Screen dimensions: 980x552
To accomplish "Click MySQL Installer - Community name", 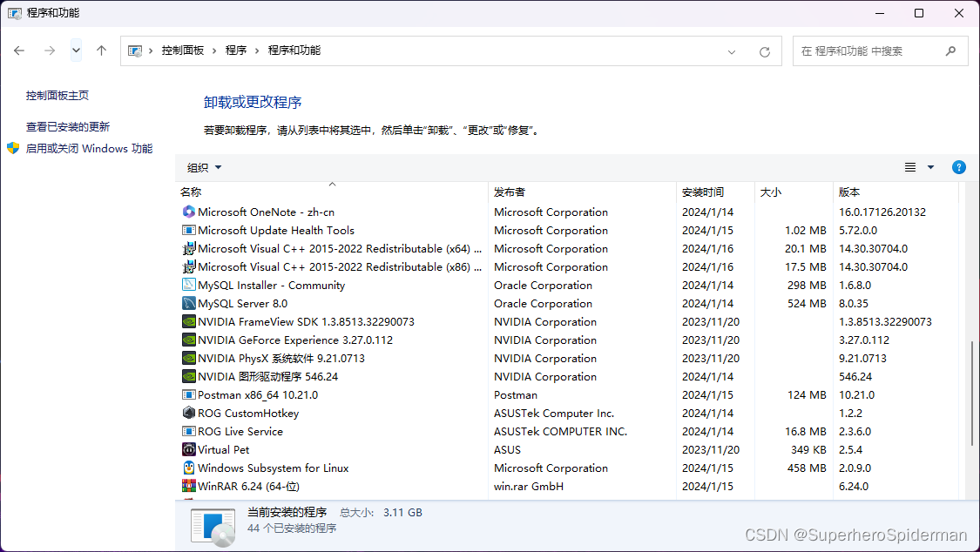I will pos(271,285).
